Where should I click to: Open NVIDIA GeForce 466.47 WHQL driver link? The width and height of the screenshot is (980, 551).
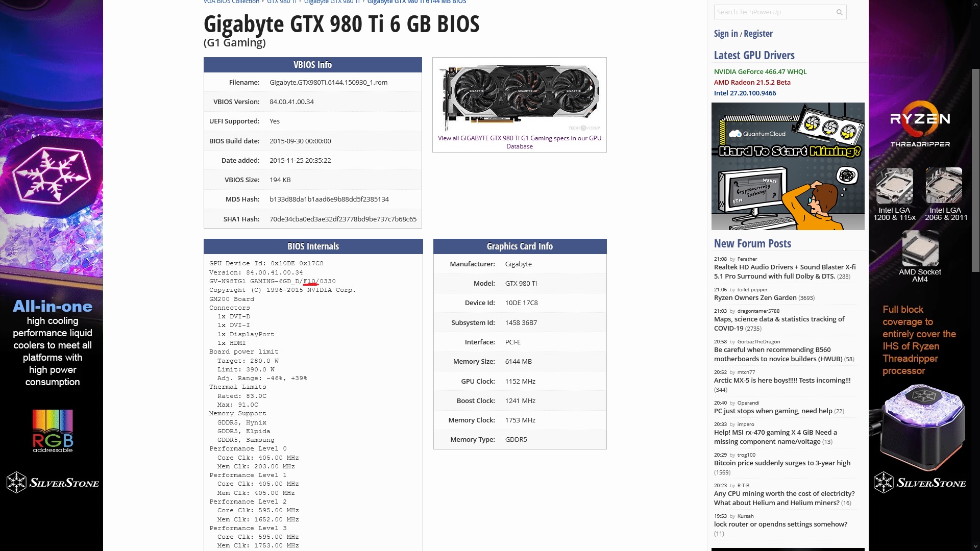[x=760, y=72]
